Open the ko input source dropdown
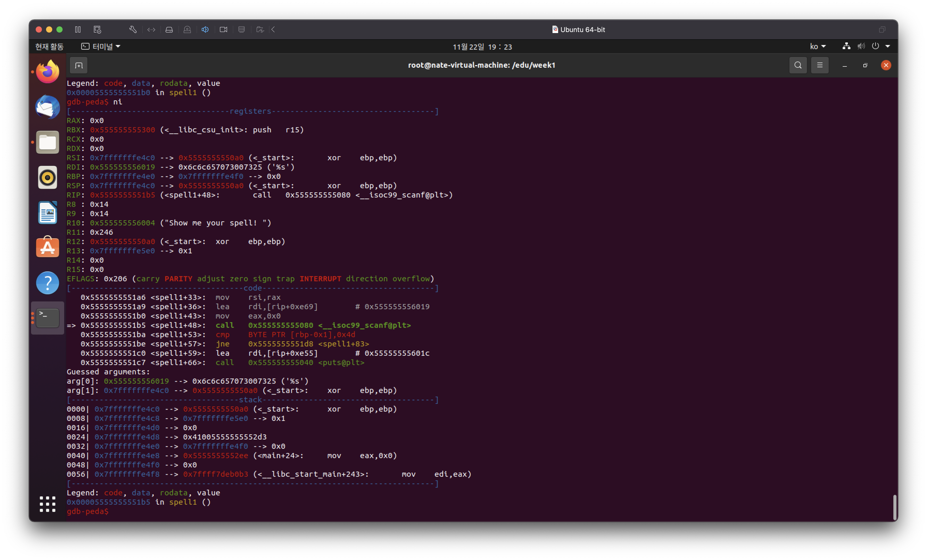This screenshot has width=927, height=560. click(818, 46)
